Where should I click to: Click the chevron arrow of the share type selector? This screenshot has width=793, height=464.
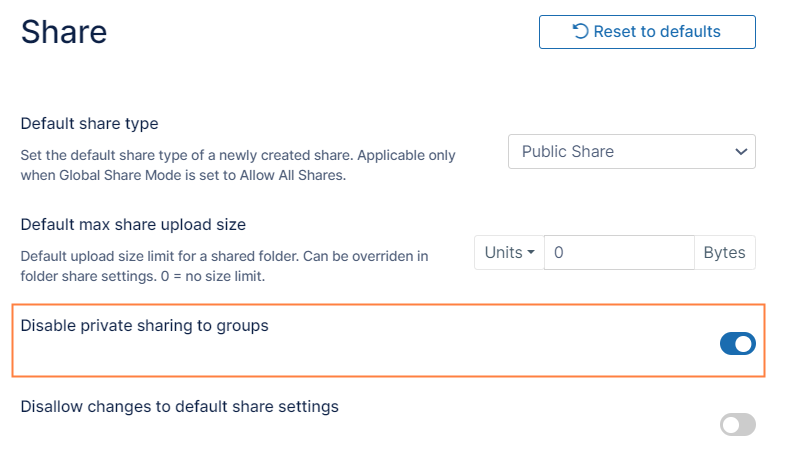[x=741, y=152]
